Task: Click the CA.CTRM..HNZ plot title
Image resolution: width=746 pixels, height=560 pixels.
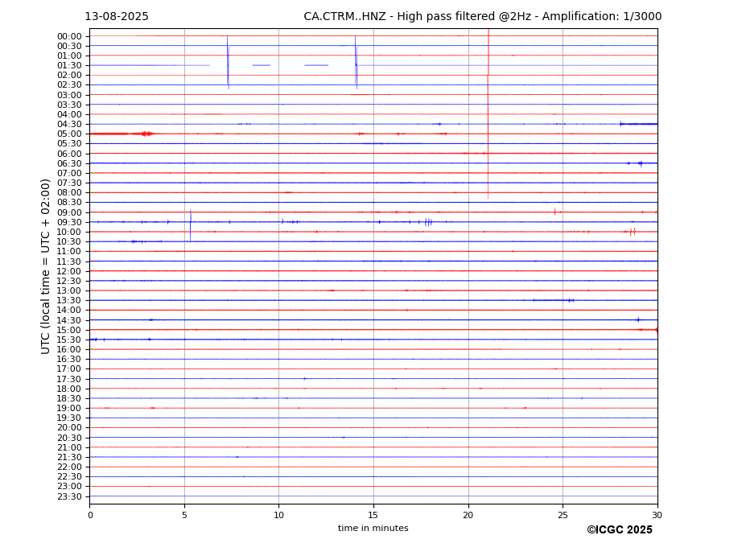Action: pyautogui.click(x=482, y=17)
